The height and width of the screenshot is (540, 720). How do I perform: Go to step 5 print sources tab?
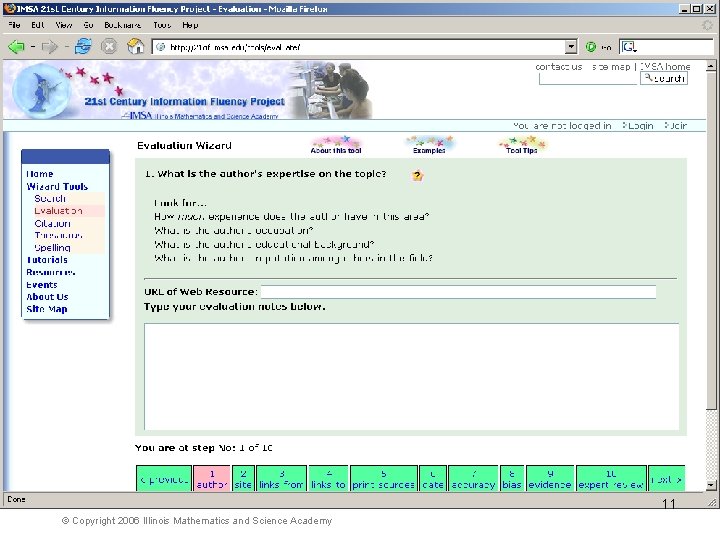click(383, 479)
